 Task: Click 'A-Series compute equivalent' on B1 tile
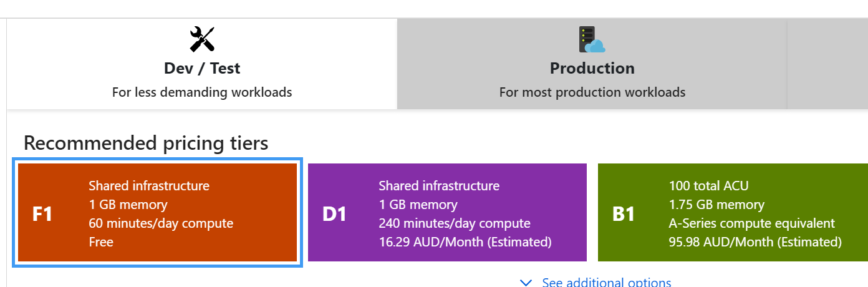click(751, 223)
